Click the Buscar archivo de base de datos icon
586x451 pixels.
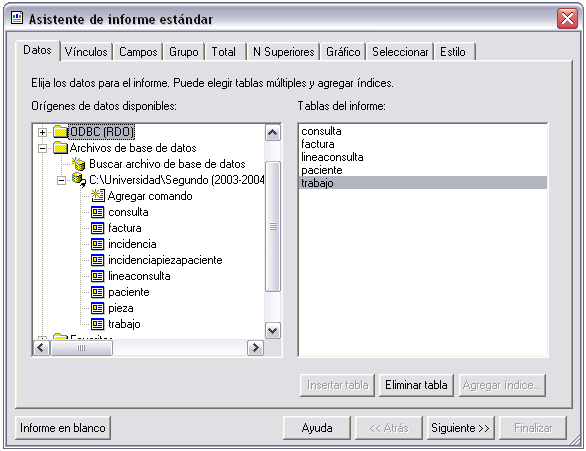coord(78,164)
